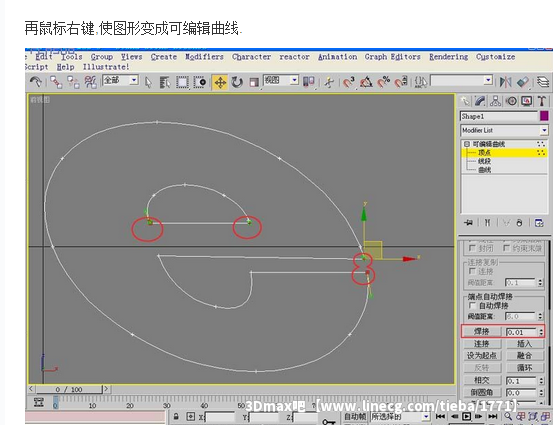Toggle the 连接 checkbox under 连接复制
This screenshot has width=557, height=425.
[472, 271]
